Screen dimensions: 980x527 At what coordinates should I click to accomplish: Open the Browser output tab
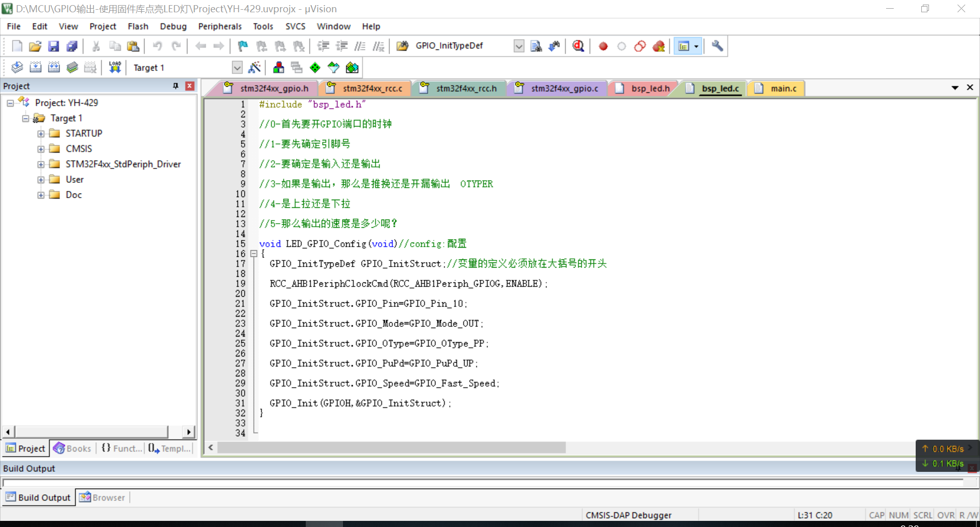[x=103, y=497]
